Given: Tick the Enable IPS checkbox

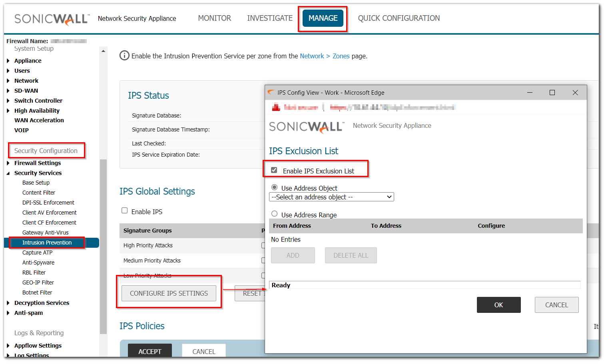Looking at the screenshot, I should (x=125, y=211).
